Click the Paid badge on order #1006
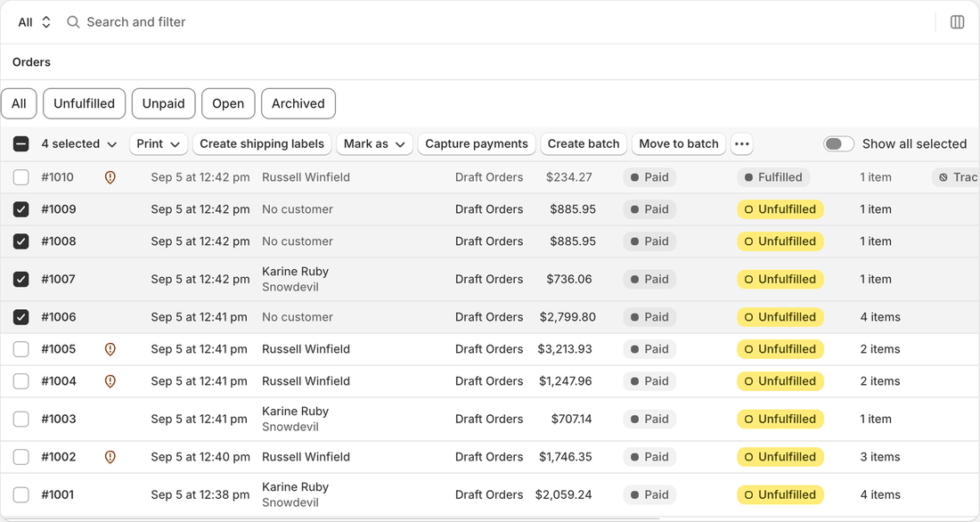Viewport: 980px width, 522px height. (649, 318)
